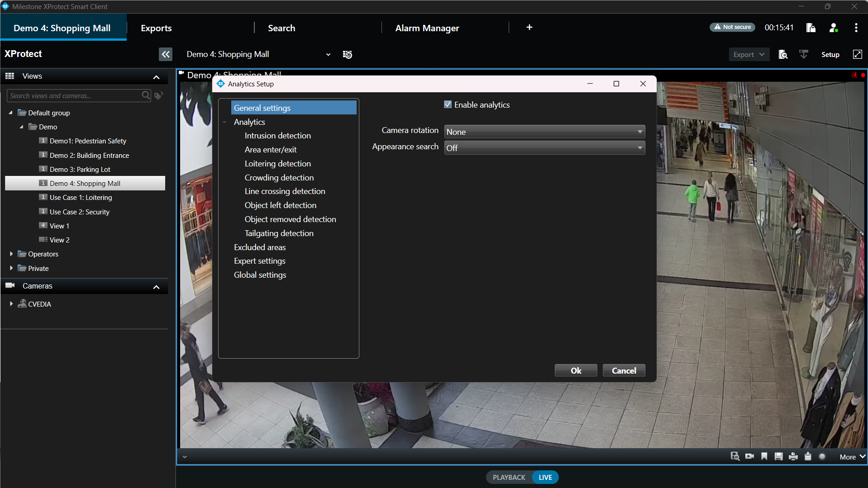Click the CVEDIA server icon
This screenshot has width=868, height=488.
point(22,303)
